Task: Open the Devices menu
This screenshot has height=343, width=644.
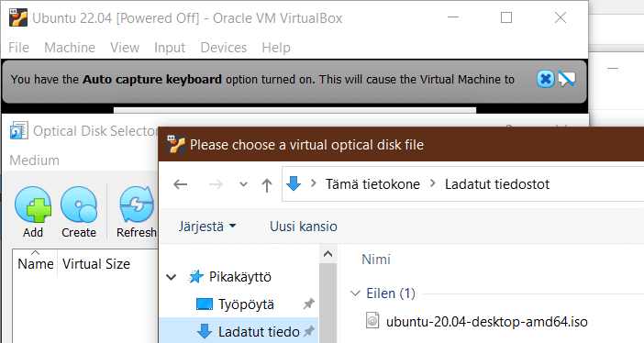Action: point(224,48)
